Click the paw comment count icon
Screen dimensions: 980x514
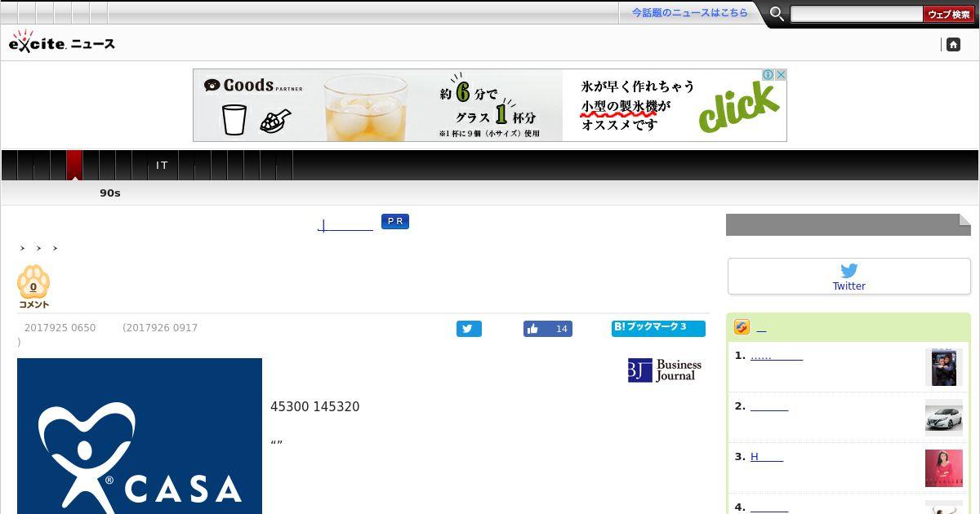point(33,287)
